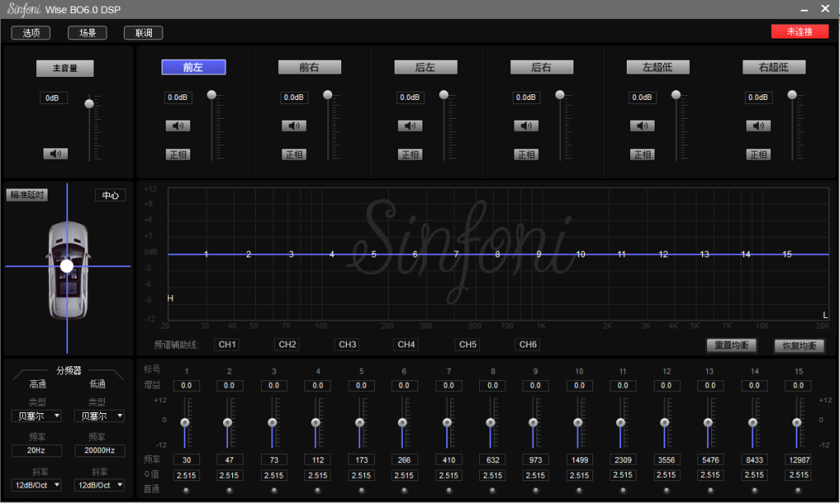Click the 重置均衡 button
Viewport: 840px width, 504px height.
tap(731, 345)
